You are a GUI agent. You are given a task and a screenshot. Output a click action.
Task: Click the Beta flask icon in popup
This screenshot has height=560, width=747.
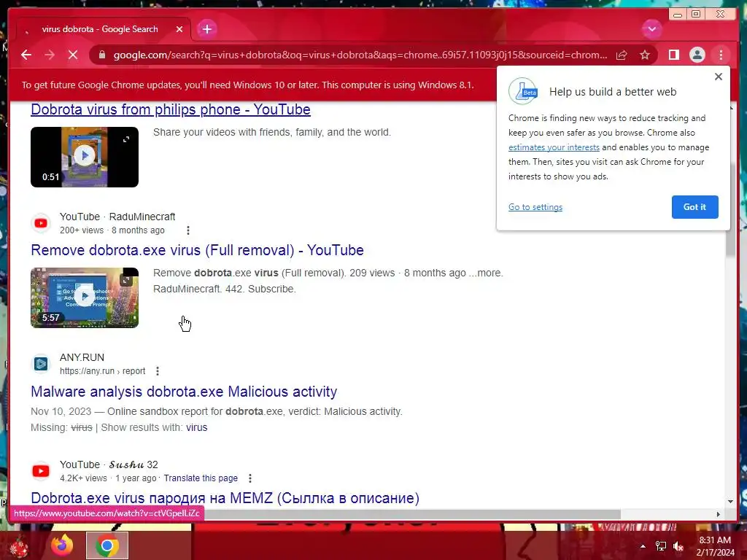(523, 91)
